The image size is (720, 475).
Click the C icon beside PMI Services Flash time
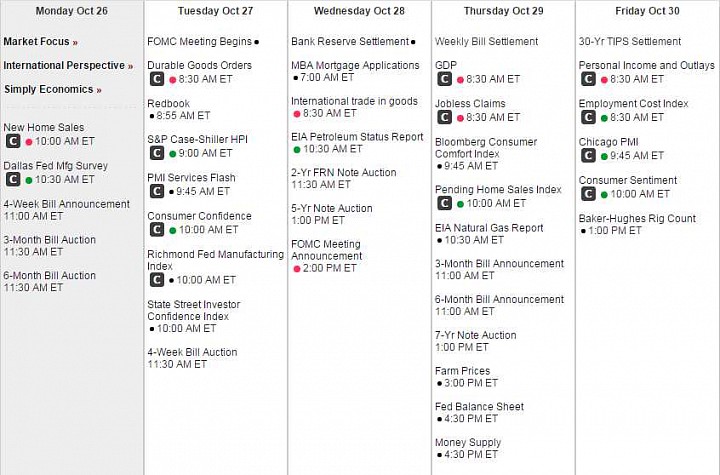[157, 191]
